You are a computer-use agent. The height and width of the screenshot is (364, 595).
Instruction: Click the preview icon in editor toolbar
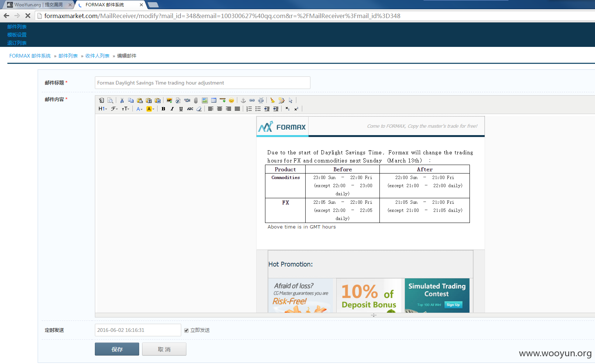[110, 100]
